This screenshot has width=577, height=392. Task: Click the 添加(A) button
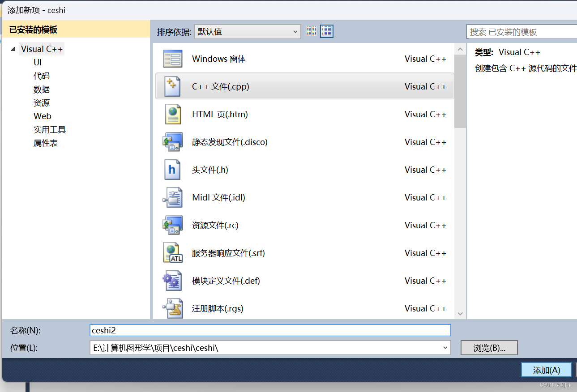click(x=546, y=370)
